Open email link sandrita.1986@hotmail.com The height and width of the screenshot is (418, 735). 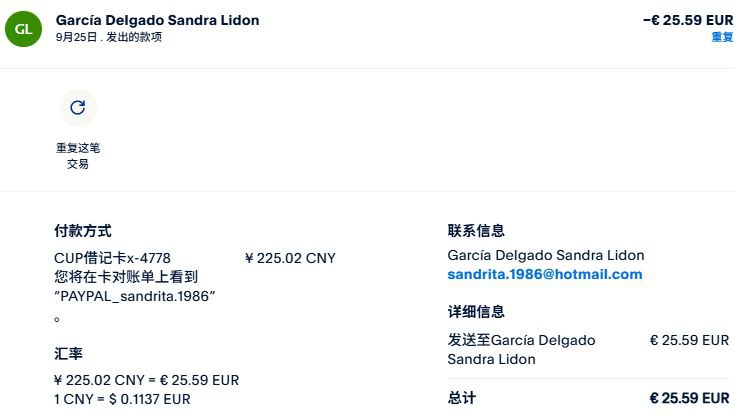545,274
